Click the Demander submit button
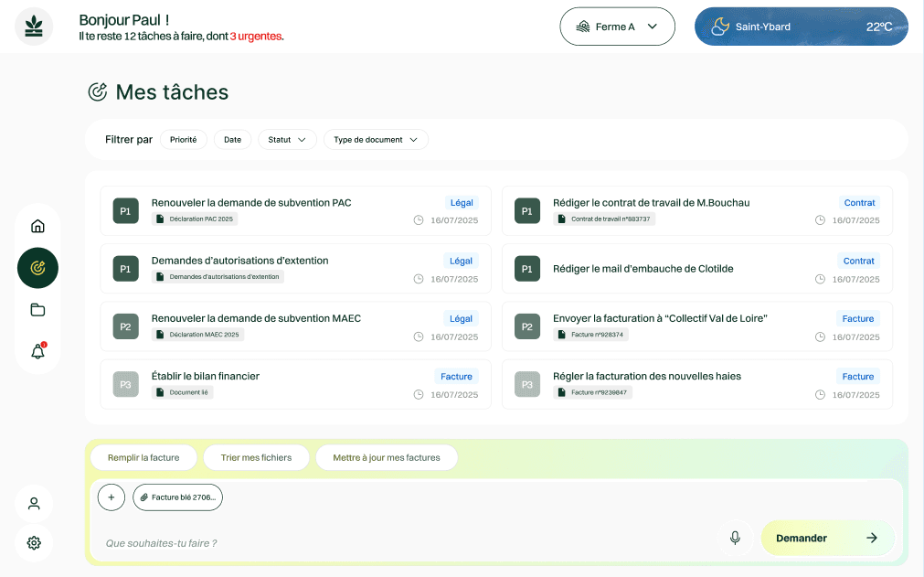924x577 pixels. coord(827,538)
